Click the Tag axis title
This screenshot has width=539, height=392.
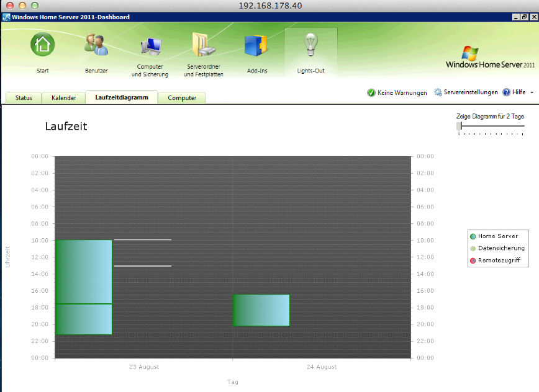coord(233,382)
